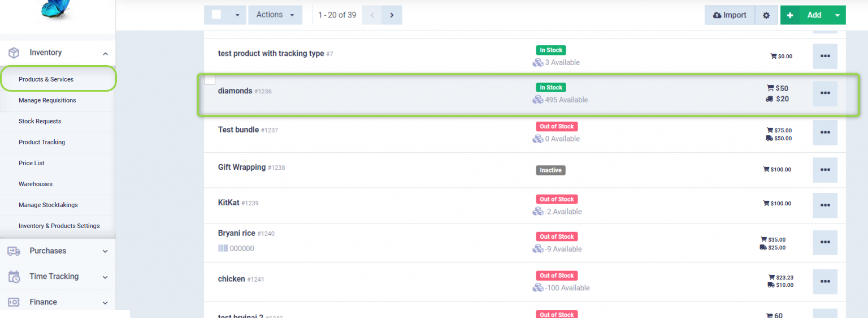Click the Purchases truck icon in sidebar
This screenshot has width=868, height=318.
pyautogui.click(x=14, y=251)
